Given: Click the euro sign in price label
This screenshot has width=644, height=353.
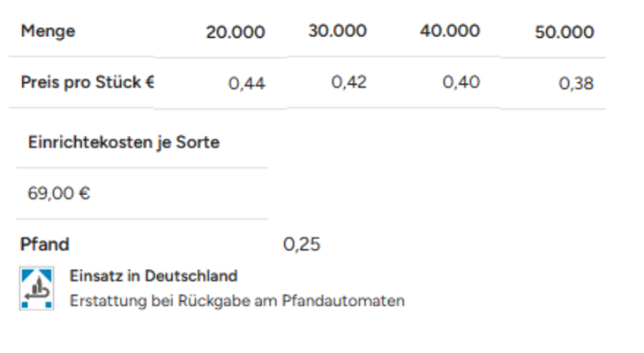Looking at the screenshot, I should point(149,82).
